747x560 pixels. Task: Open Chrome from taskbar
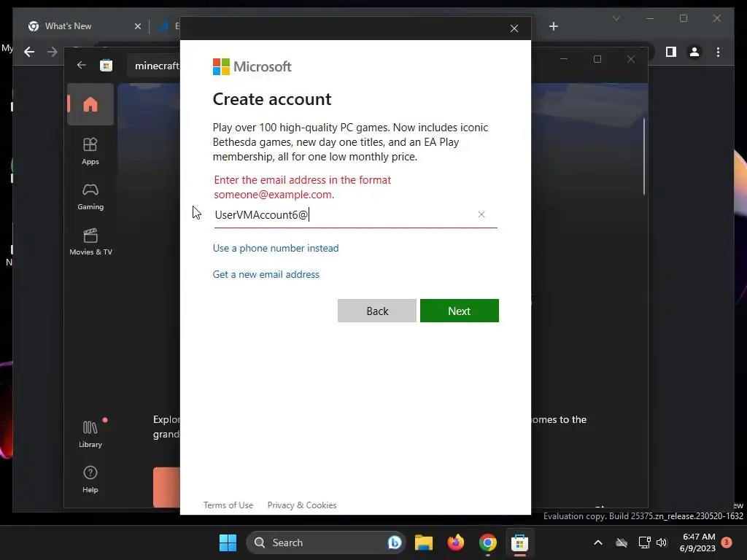pos(488,542)
